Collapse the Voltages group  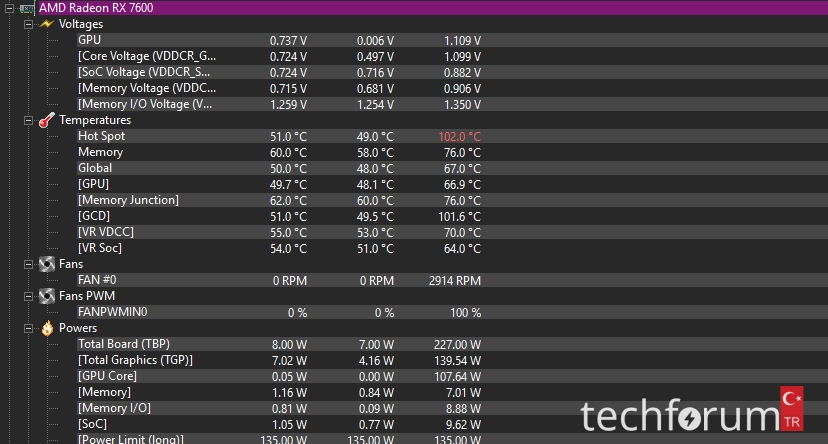[x=29, y=24]
